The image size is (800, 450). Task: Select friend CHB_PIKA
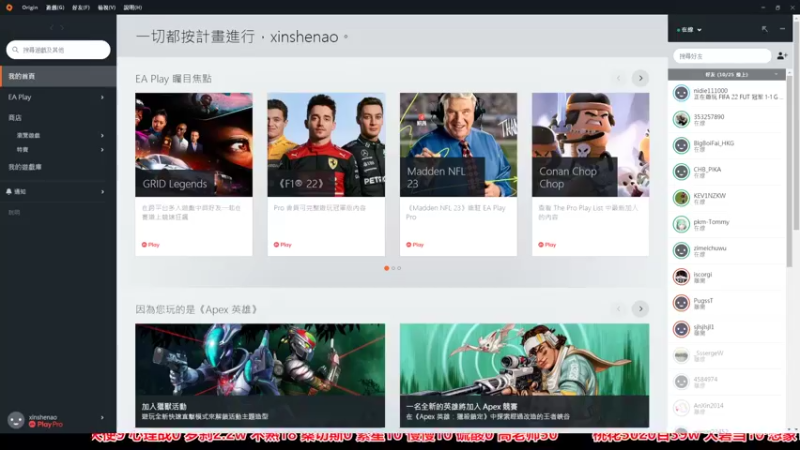click(727, 172)
